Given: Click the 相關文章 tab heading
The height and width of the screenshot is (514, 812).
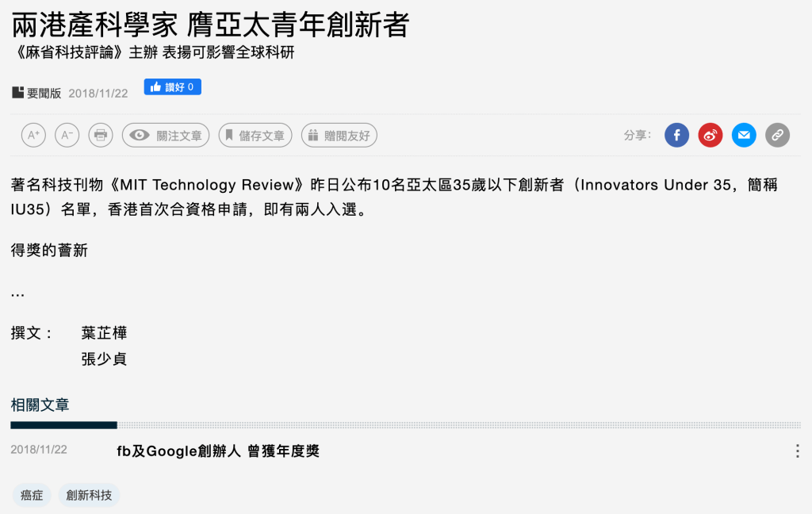Looking at the screenshot, I should (x=40, y=405).
